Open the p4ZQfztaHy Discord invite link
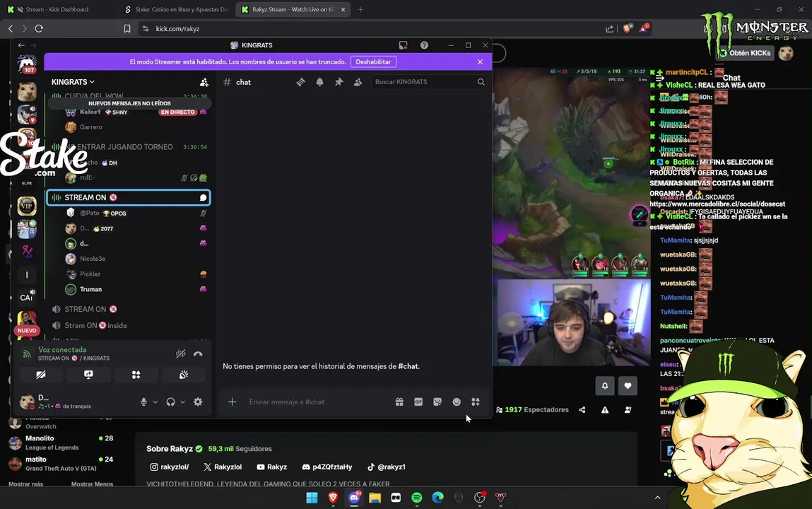The width and height of the screenshot is (812, 509). [x=326, y=467]
